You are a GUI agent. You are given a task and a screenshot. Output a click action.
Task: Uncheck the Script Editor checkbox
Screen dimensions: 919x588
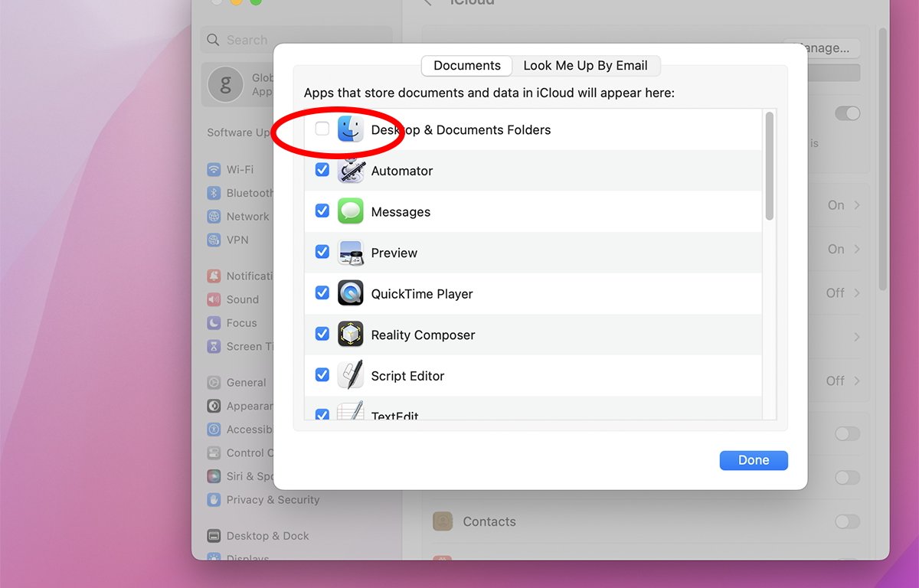(x=322, y=375)
